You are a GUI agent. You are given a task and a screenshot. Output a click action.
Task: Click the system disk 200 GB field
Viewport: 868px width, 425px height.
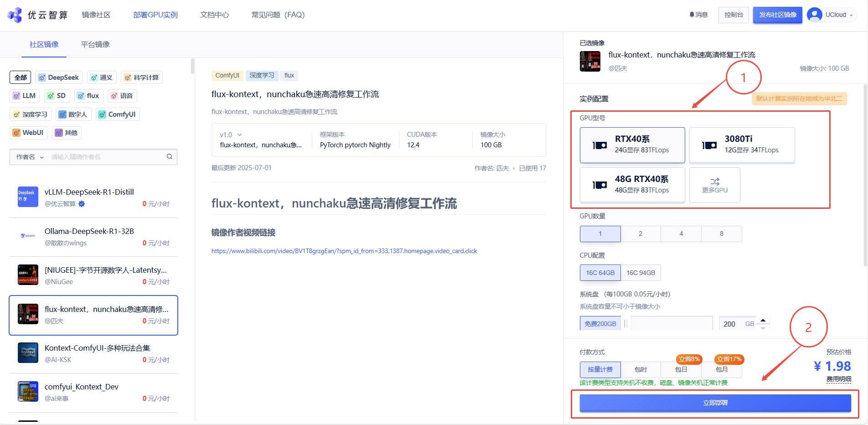(x=738, y=323)
